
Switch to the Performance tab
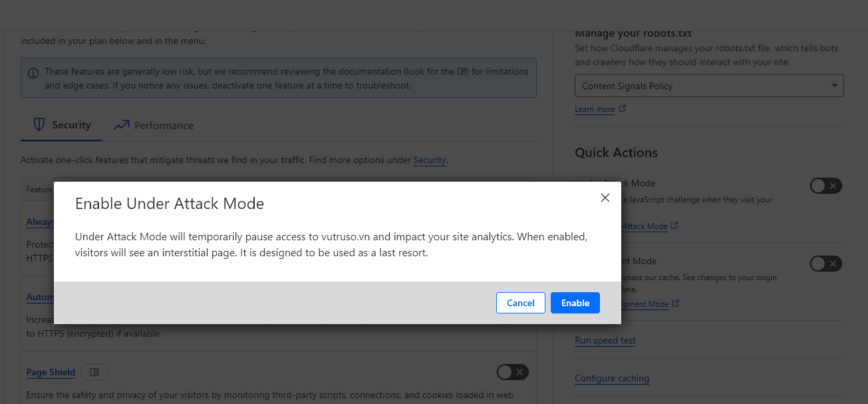coord(154,125)
